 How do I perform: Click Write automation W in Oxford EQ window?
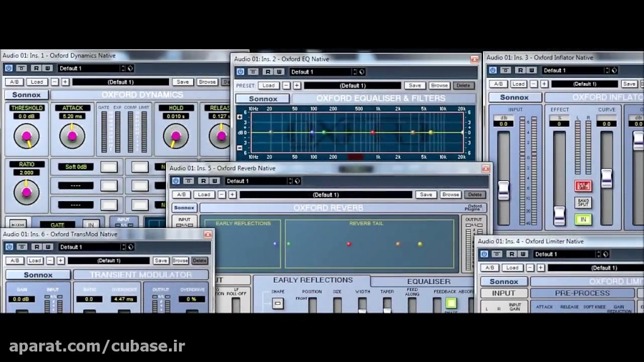click(x=279, y=72)
